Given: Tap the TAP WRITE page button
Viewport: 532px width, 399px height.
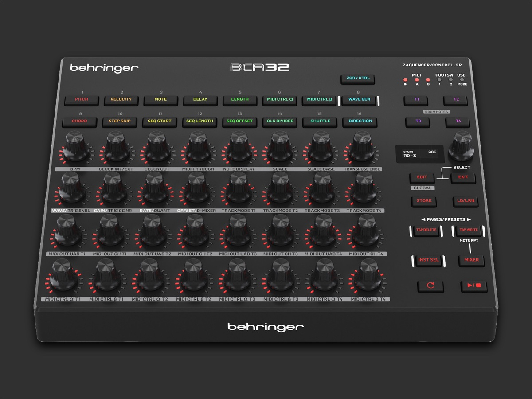Looking at the screenshot, I should tap(468, 230).
